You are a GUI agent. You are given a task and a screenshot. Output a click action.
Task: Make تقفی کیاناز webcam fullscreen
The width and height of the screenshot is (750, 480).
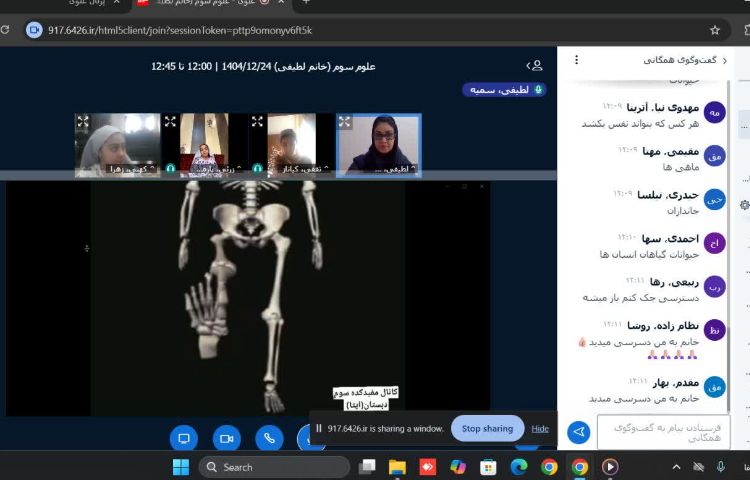click(257, 121)
